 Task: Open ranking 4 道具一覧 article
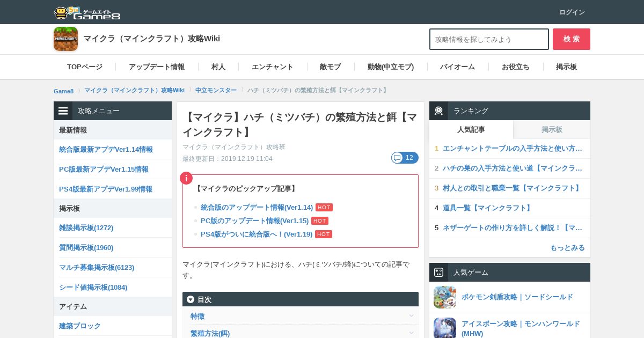click(488, 208)
